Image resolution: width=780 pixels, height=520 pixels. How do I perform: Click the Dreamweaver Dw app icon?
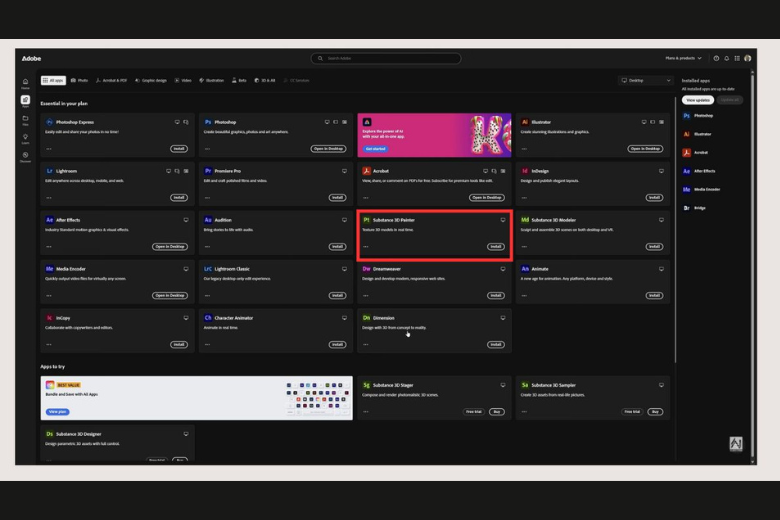coord(367,269)
